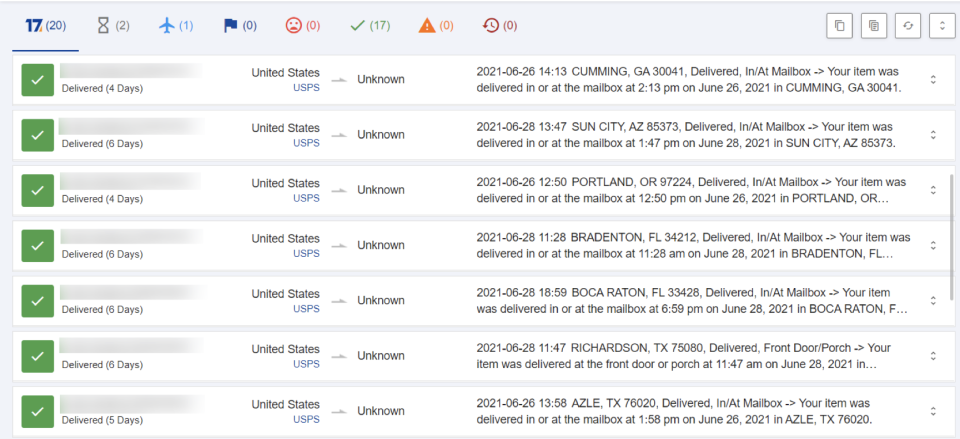Select the hourglass Not Found (2) tab
This screenshot has height=439, width=960.
coord(114,26)
